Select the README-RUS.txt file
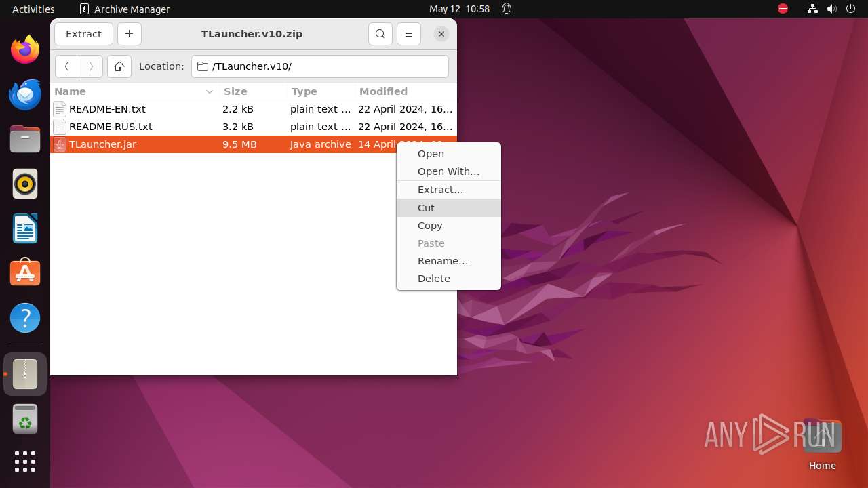The width and height of the screenshot is (868, 488). click(254, 127)
